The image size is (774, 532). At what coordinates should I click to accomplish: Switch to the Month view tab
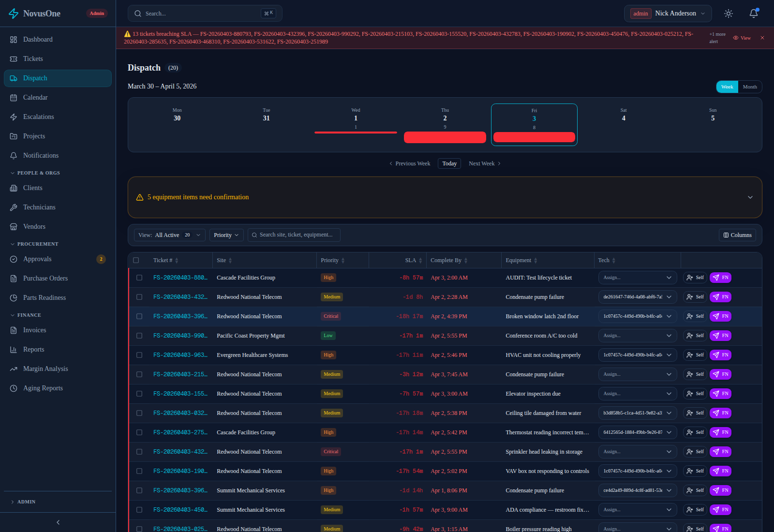click(x=750, y=87)
